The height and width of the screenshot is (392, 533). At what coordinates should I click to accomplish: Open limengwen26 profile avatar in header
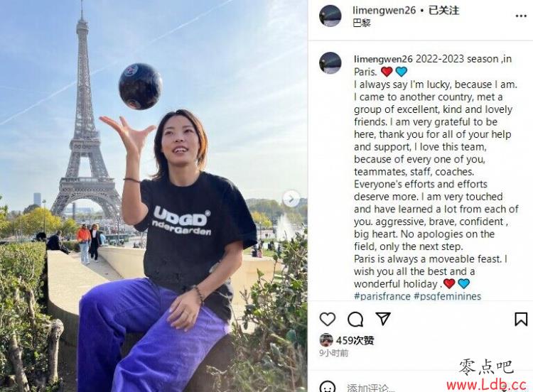pyautogui.click(x=330, y=16)
